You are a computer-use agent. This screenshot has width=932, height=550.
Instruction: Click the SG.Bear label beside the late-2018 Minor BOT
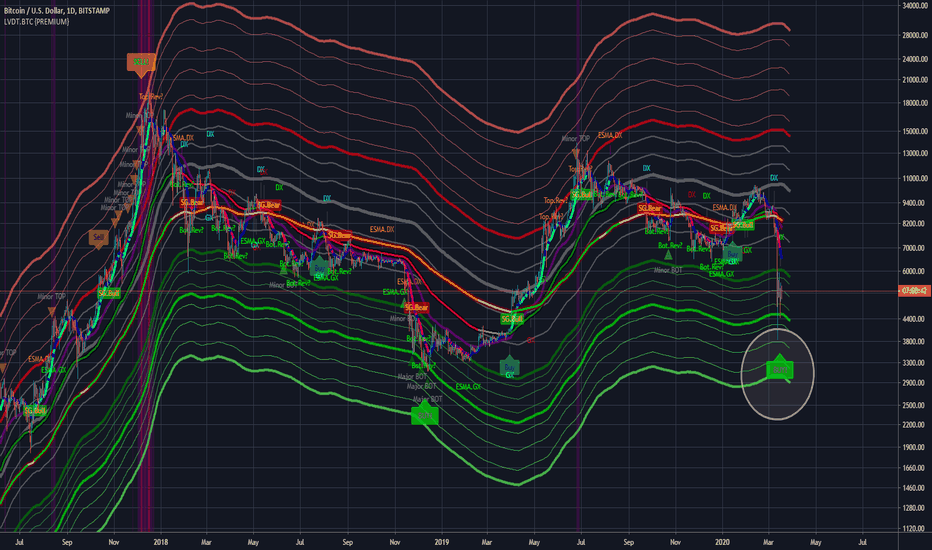pyautogui.click(x=416, y=308)
